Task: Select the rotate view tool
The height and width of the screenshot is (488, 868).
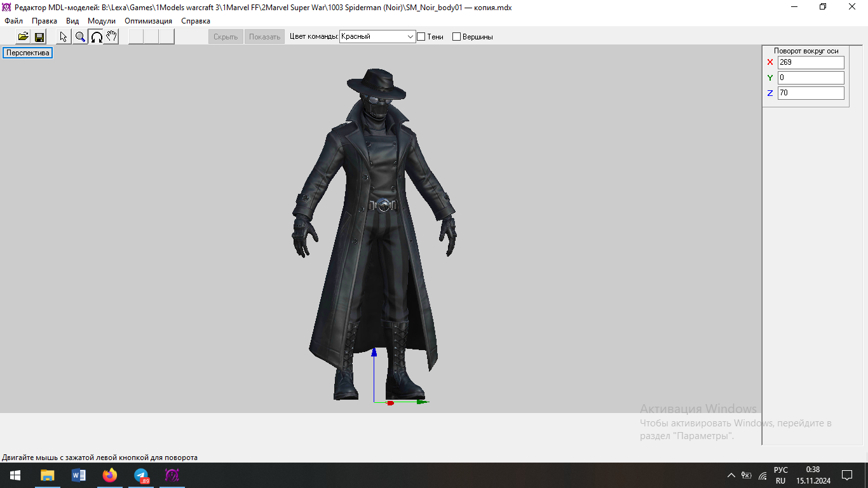Action: [96, 37]
